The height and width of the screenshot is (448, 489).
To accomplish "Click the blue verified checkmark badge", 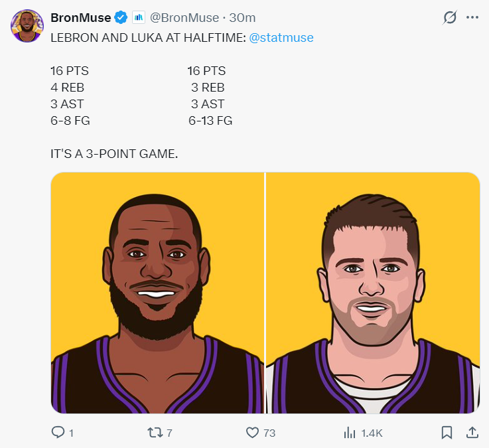I will [121, 18].
